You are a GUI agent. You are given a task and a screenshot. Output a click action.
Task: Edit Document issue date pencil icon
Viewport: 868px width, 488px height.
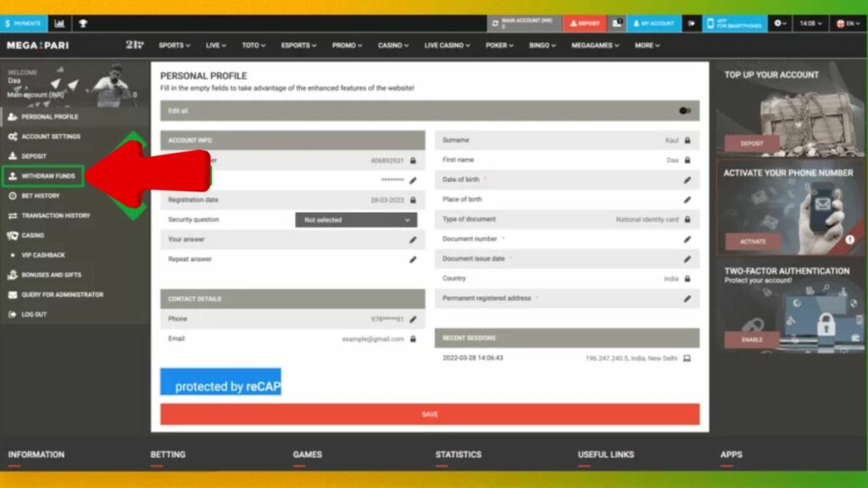pos(687,259)
